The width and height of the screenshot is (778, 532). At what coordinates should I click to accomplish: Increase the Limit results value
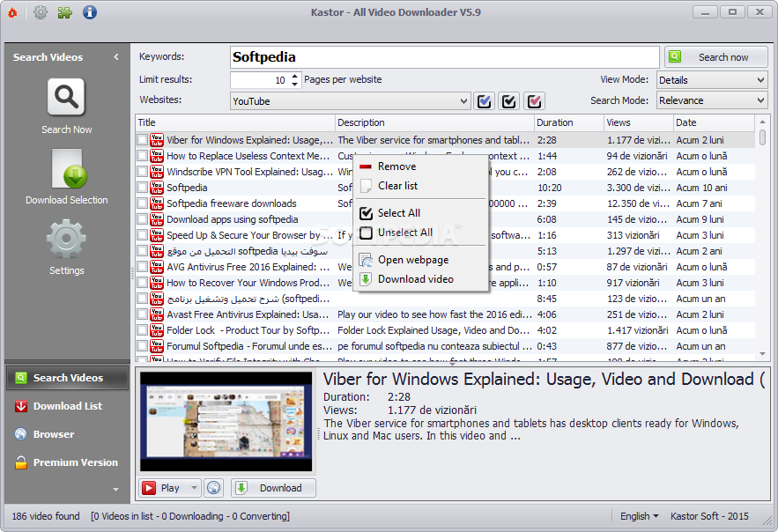click(x=295, y=76)
